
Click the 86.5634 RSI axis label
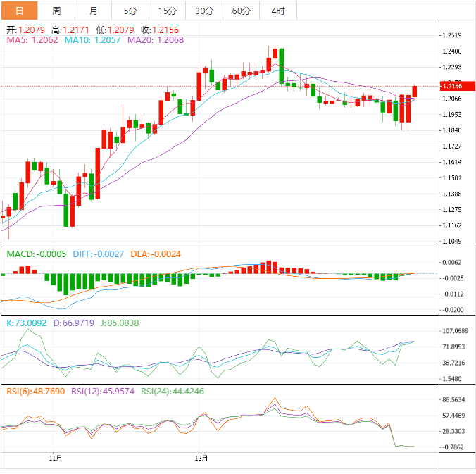(453, 400)
